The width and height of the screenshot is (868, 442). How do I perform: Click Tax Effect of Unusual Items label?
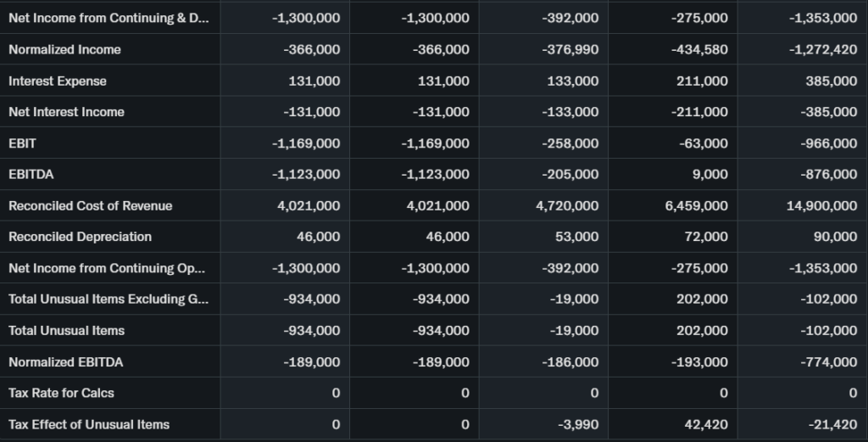pos(89,424)
